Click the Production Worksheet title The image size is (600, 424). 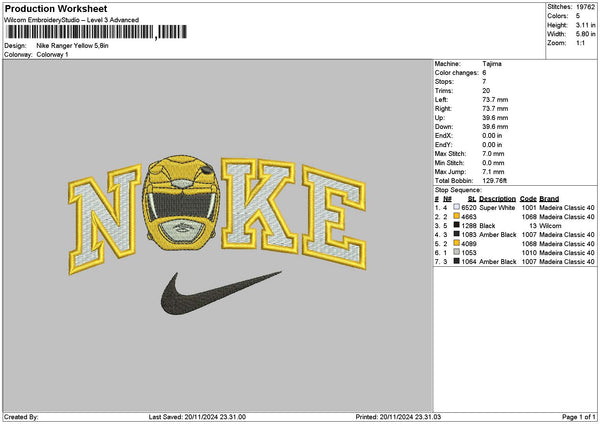tap(56, 8)
